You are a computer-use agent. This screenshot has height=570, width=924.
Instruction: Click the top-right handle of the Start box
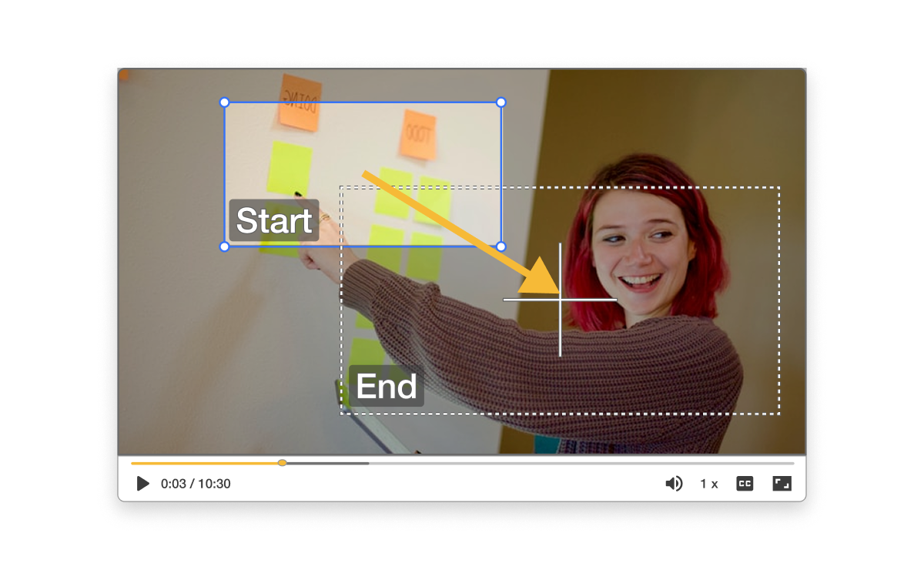[x=501, y=101]
